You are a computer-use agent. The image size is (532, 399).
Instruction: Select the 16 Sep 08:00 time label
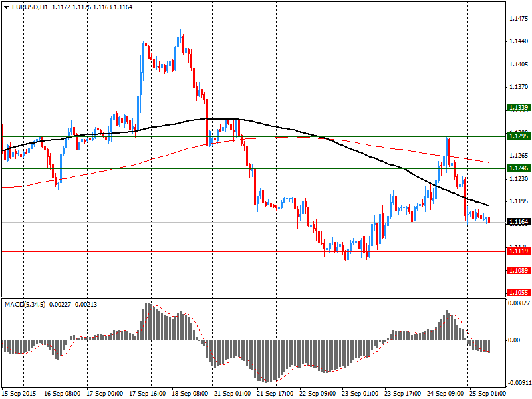pos(63,394)
